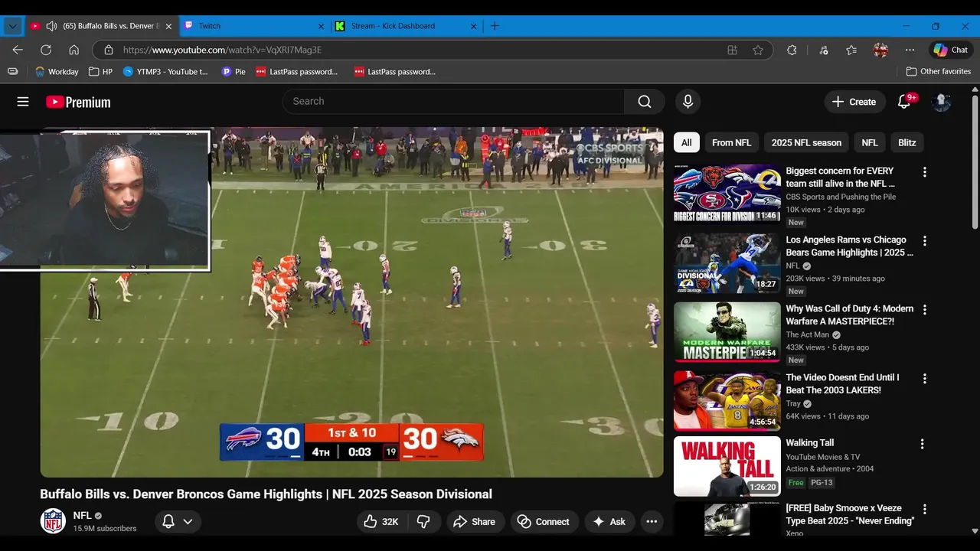This screenshot has width=980, height=551.
Task: Start voice search with microphone icon
Action: [x=688, y=102]
